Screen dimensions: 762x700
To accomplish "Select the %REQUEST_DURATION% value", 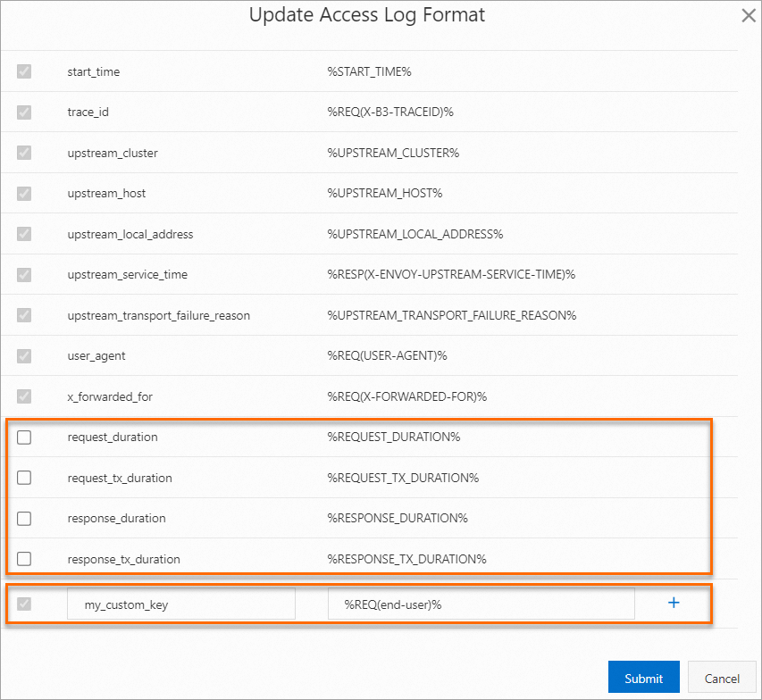I will click(x=394, y=437).
